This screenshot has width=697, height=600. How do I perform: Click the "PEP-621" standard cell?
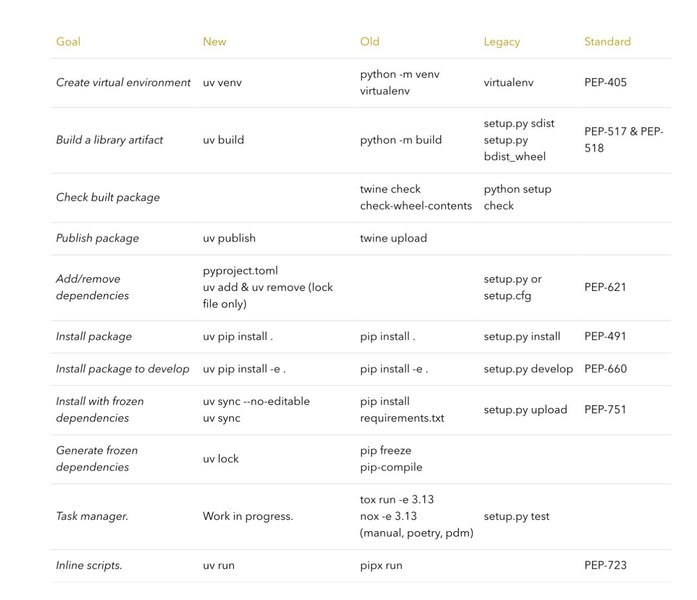click(x=605, y=287)
